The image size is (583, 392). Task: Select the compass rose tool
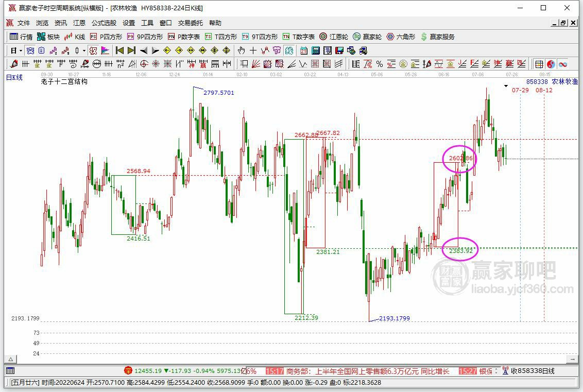click(x=156, y=64)
